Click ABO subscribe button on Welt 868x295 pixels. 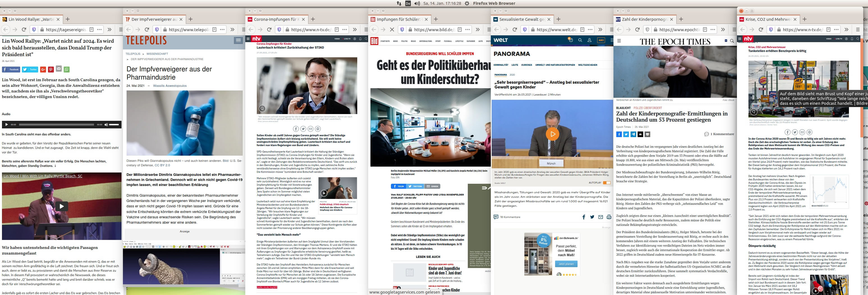pos(601,40)
